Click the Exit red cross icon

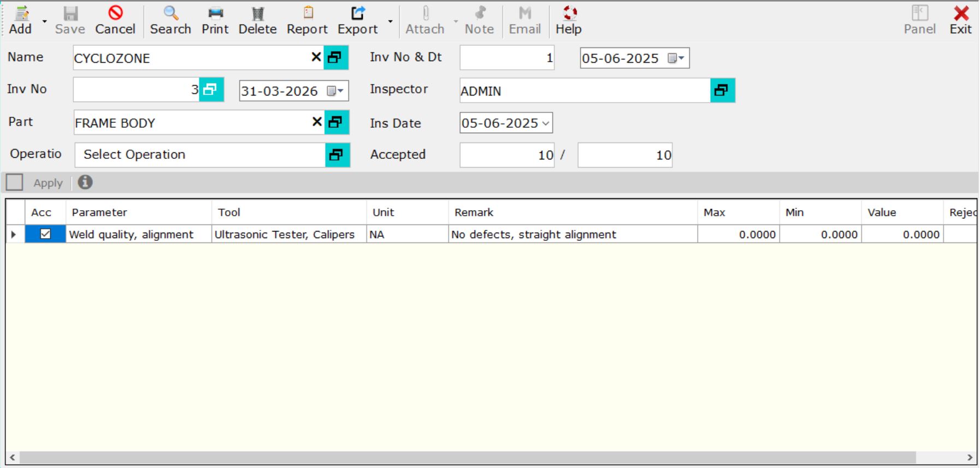coord(960,14)
